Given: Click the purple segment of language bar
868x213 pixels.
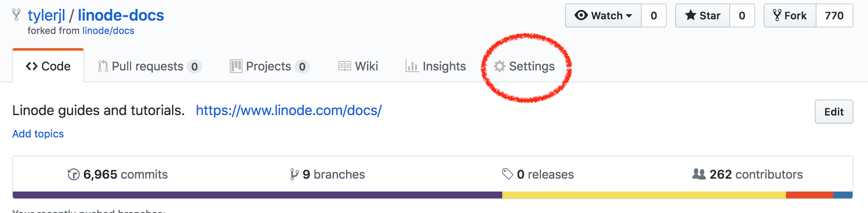Looking at the screenshot, I should [258, 195].
